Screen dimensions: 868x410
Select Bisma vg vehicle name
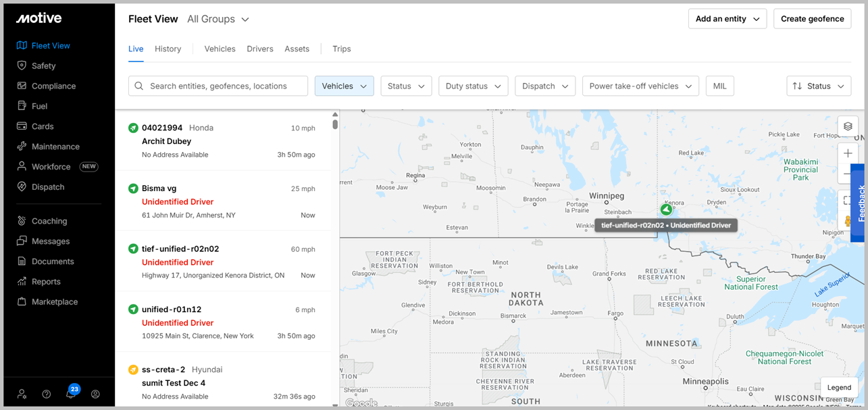(x=159, y=188)
